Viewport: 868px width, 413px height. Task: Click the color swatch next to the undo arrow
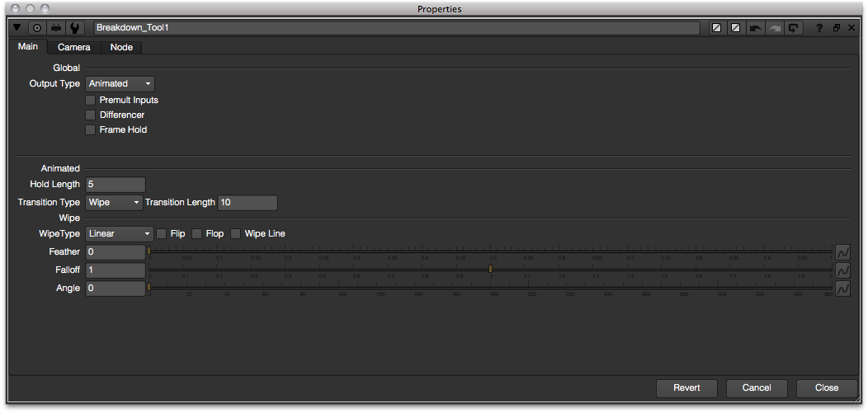[x=736, y=28]
